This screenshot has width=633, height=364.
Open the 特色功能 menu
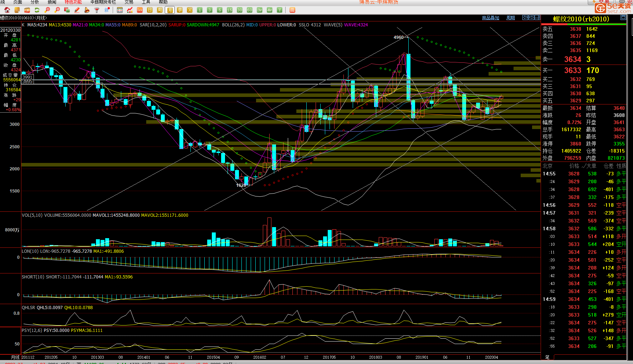pyautogui.click(x=73, y=2)
